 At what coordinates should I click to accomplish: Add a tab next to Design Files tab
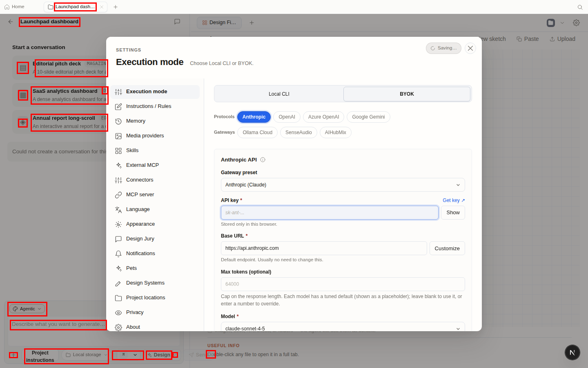(x=252, y=22)
